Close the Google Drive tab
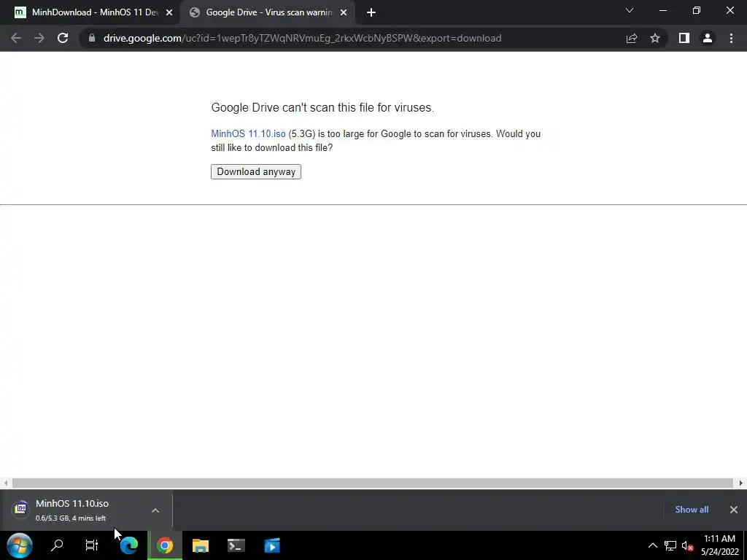 [x=344, y=13]
